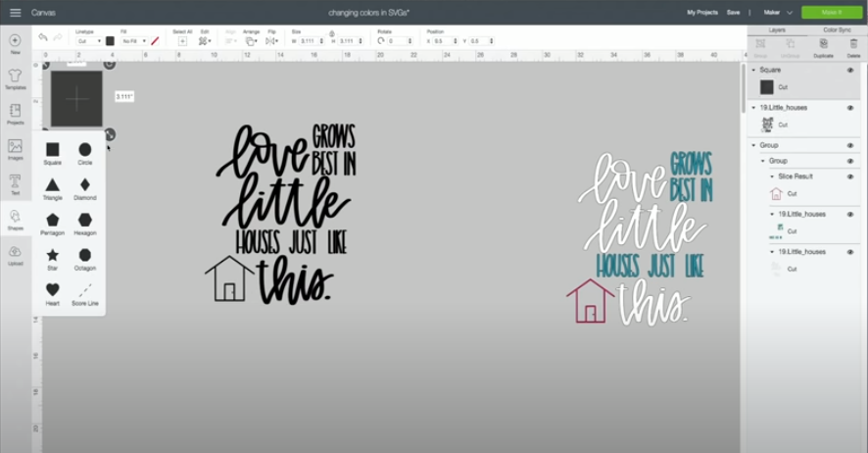868x453 pixels.
Task: Click the width W size field
Action: [x=312, y=41]
